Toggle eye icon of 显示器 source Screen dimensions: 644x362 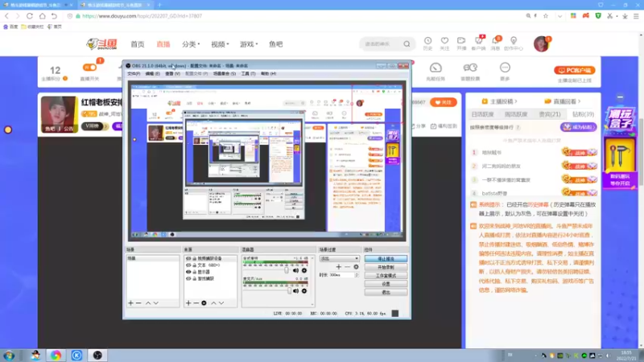click(x=188, y=272)
